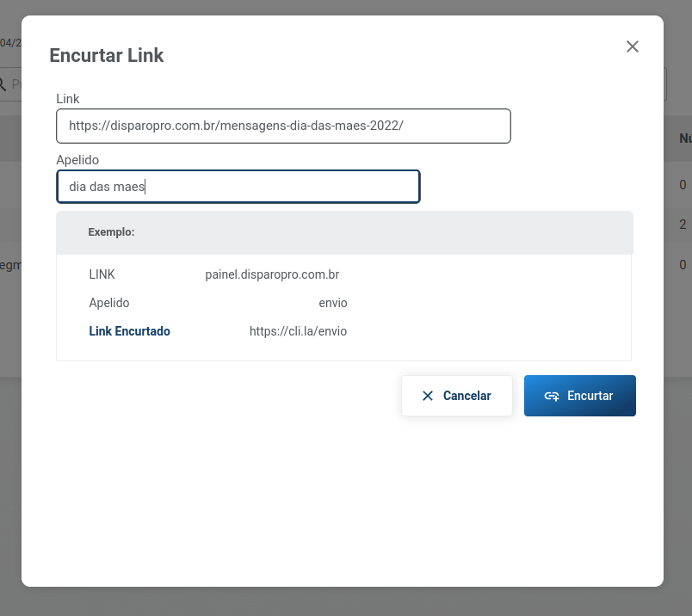Focus the Apelido input field
The width and height of the screenshot is (692, 616).
click(238, 187)
